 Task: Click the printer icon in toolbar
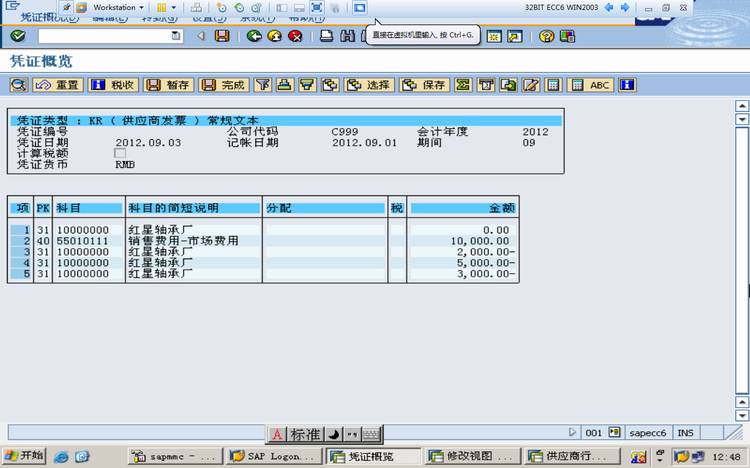pyautogui.click(x=327, y=36)
